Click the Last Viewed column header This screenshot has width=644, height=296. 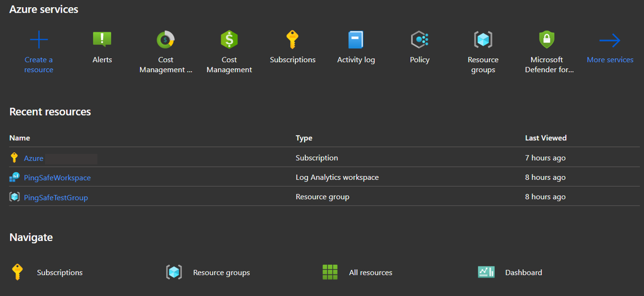pyautogui.click(x=546, y=138)
